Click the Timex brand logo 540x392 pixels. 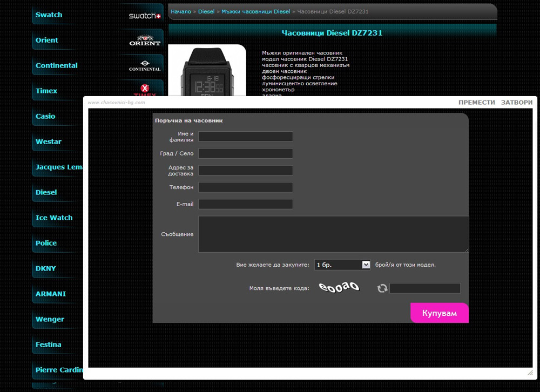point(145,90)
